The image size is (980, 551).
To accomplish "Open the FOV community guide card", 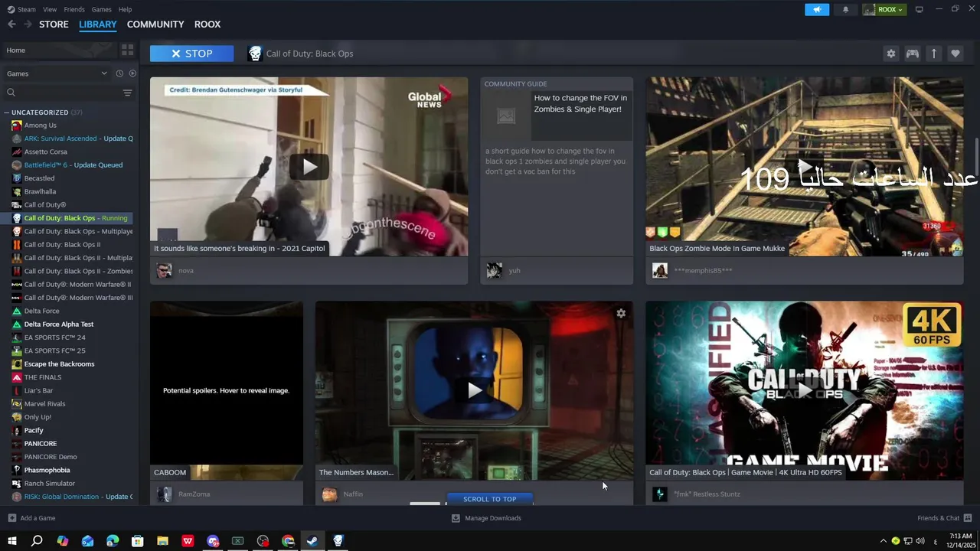I will (x=557, y=166).
